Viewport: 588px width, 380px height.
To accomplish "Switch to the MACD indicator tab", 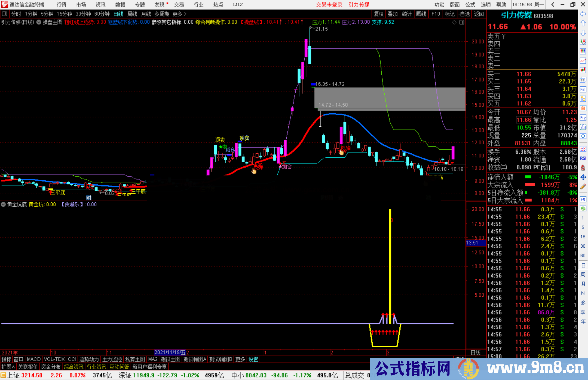I will click(x=33, y=359).
